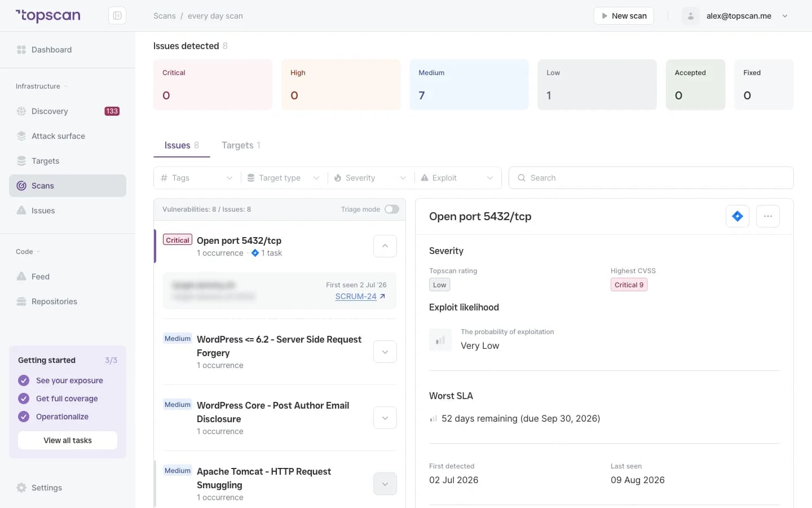Image resolution: width=812 pixels, height=508 pixels.
Task: Open the three-dot more options menu
Action: [768, 216]
